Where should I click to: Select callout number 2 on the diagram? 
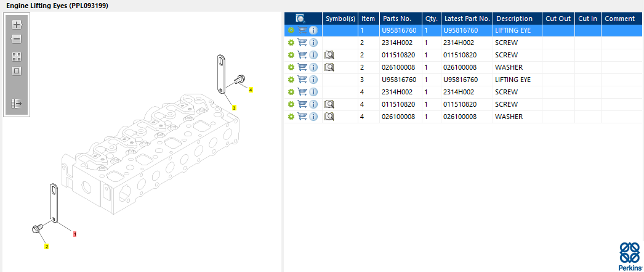click(x=47, y=247)
